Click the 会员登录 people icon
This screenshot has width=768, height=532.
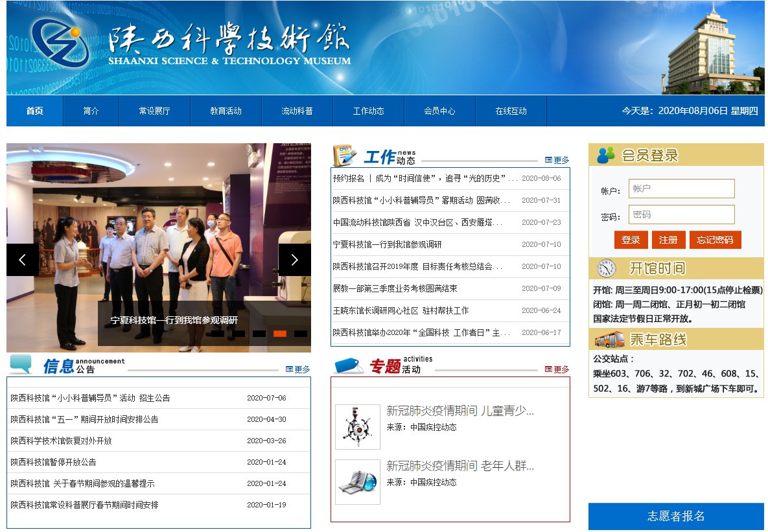[x=606, y=155]
